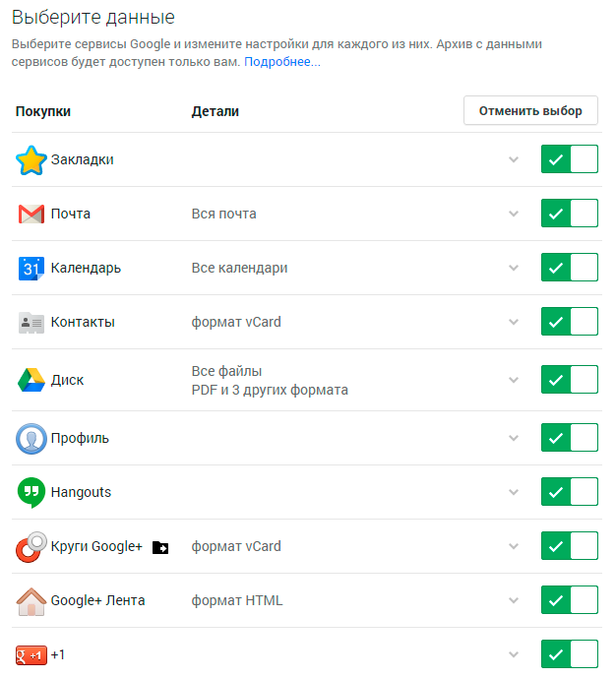The width and height of the screenshot is (616, 678).
Task: Click the Google+ Лента house icon
Action: 31,600
